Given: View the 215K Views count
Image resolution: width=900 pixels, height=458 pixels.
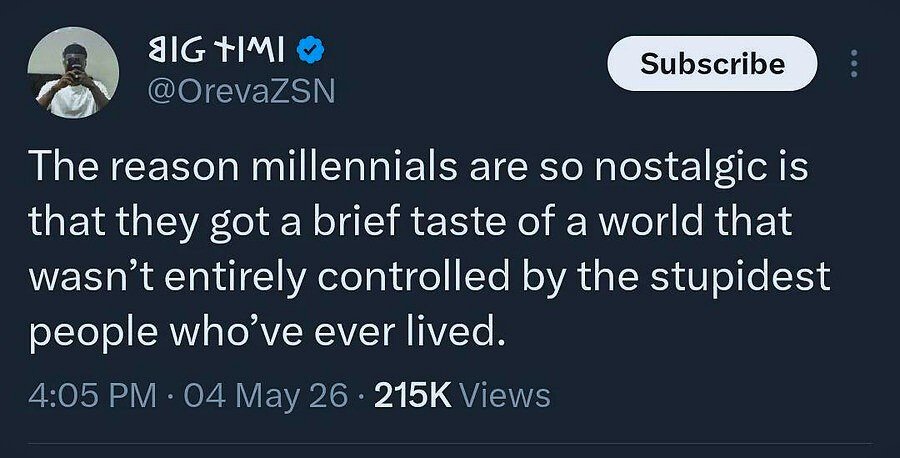Looking at the screenshot, I should point(462,396).
